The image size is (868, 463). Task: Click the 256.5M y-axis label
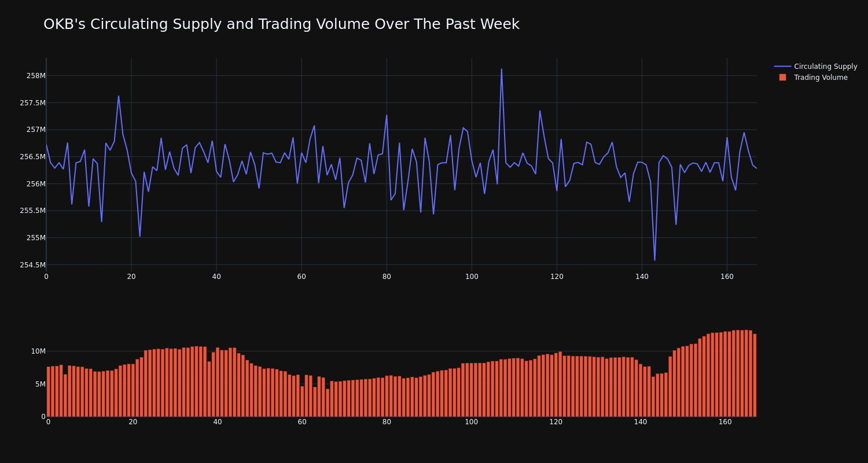click(32, 157)
